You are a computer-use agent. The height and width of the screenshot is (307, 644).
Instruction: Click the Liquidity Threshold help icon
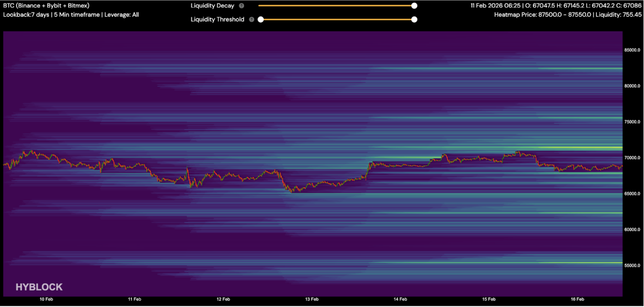click(252, 20)
